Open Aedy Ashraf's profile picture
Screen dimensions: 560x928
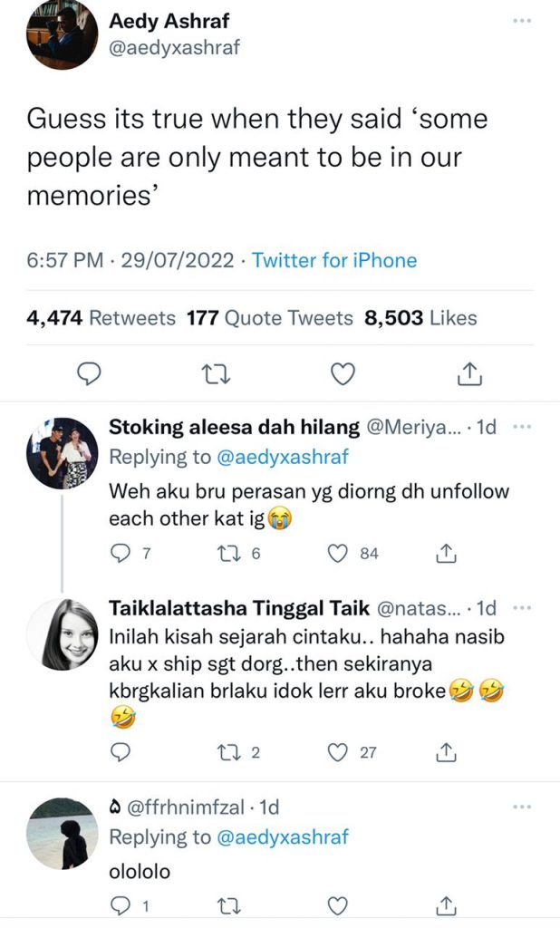click(x=62, y=35)
